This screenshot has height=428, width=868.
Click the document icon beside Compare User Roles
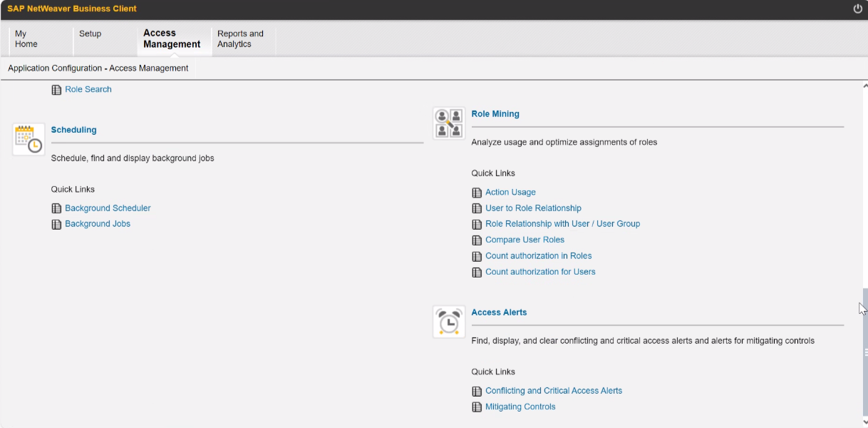[477, 240]
